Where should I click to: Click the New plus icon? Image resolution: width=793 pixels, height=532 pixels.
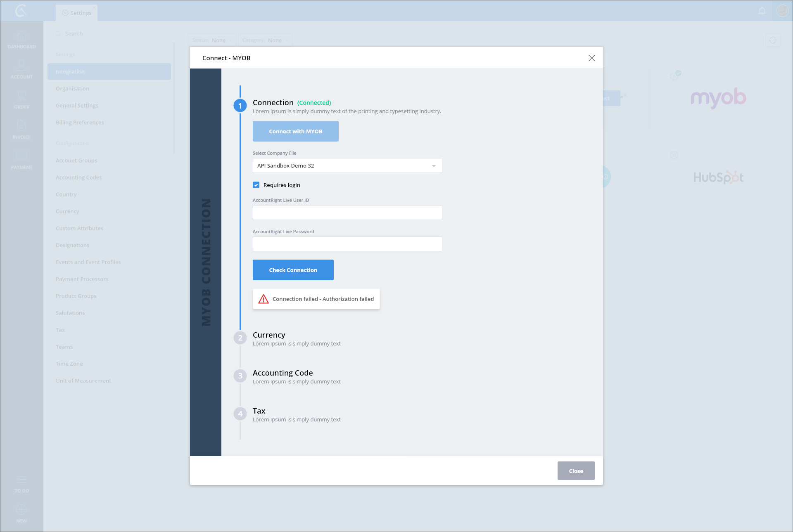pyautogui.click(x=21, y=510)
